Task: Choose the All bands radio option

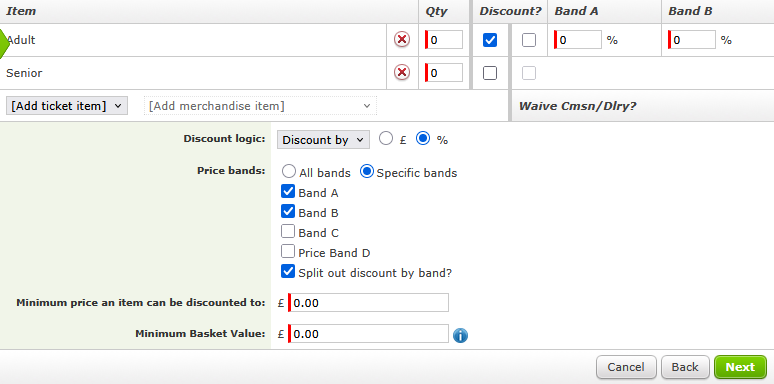Action: pos(289,172)
